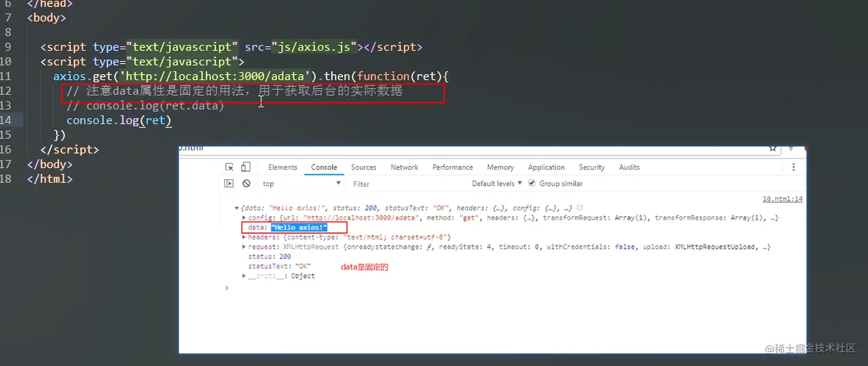Show the console sidebar icon
Screen dimensions: 868x366
click(229, 184)
